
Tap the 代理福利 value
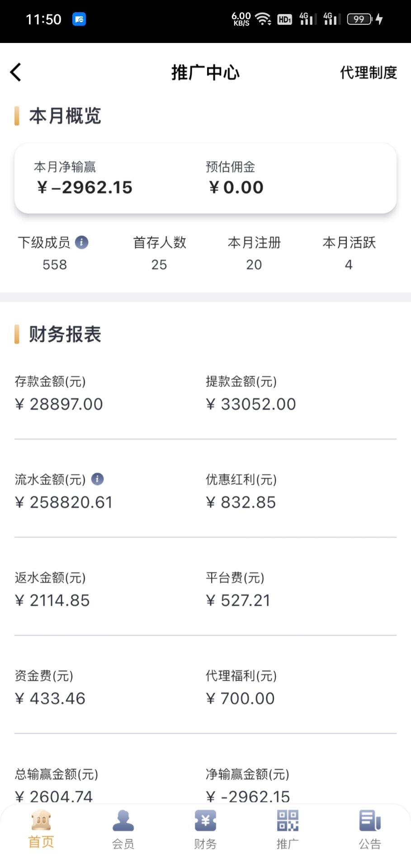tap(241, 698)
